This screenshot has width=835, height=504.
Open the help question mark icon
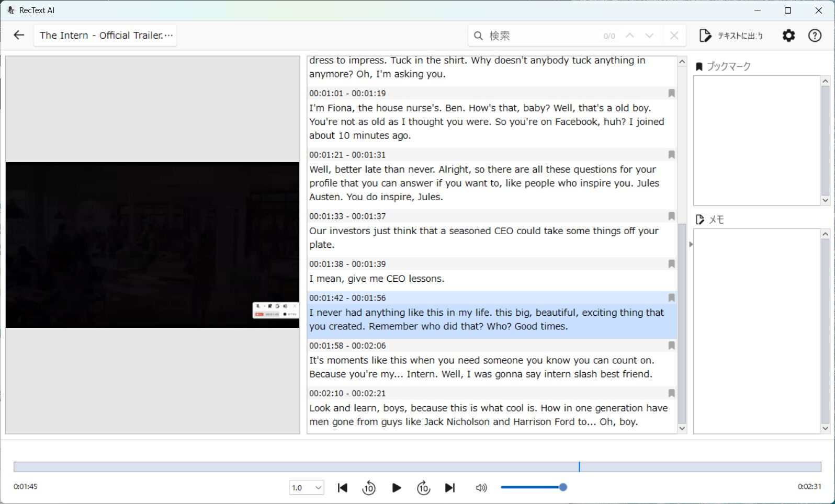815,35
